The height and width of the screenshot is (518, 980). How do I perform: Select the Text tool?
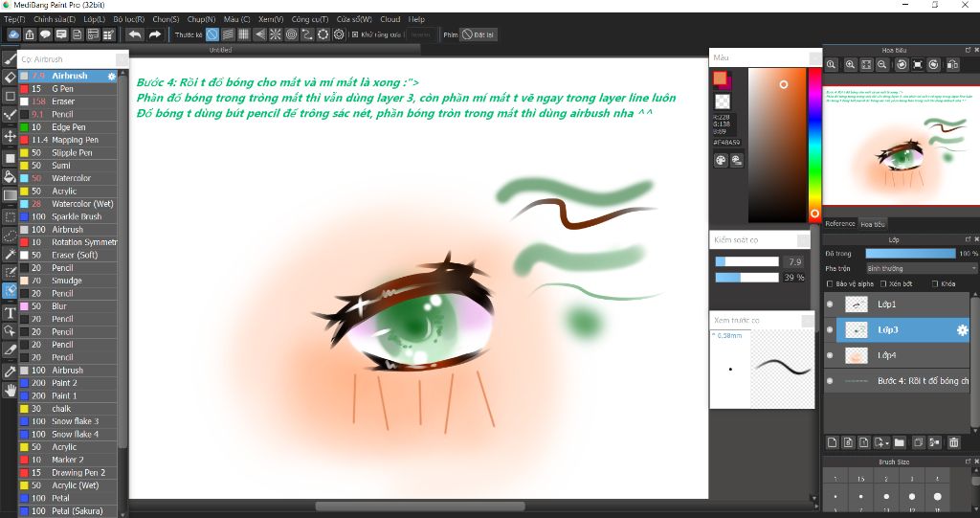tap(10, 313)
